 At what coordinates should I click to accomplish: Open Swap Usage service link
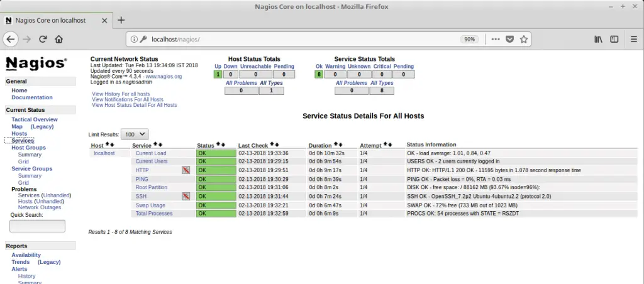pos(150,205)
